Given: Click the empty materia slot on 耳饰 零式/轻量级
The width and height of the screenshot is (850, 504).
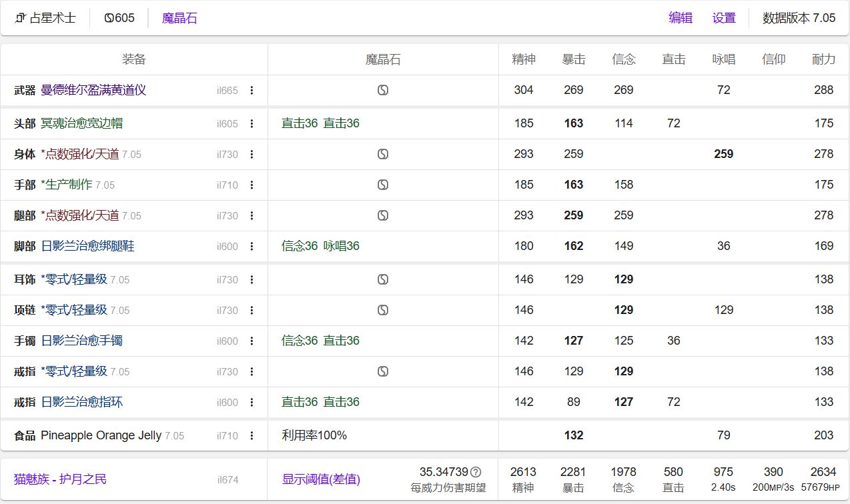Looking at the screenshot, I should (x=382, y=279).
